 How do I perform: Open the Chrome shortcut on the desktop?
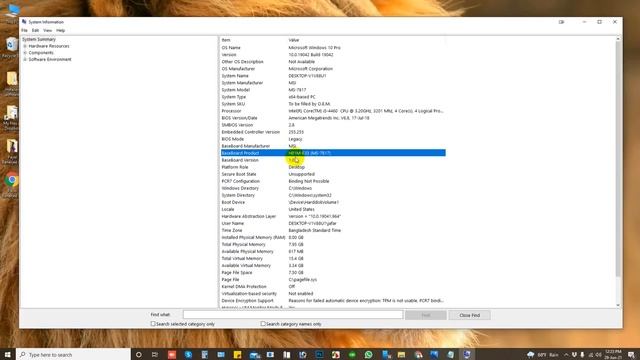coord(12,184)
